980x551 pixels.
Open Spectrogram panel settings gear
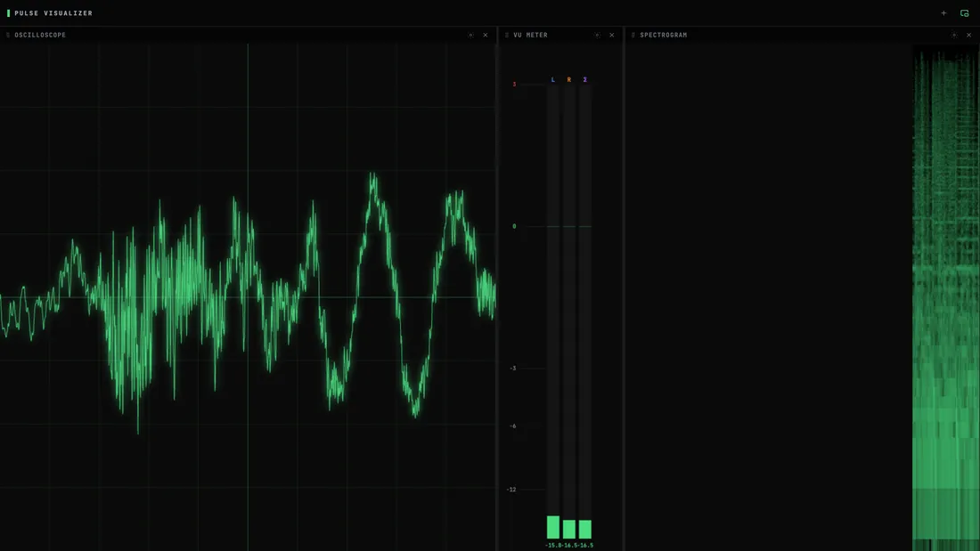coord(954,35)
